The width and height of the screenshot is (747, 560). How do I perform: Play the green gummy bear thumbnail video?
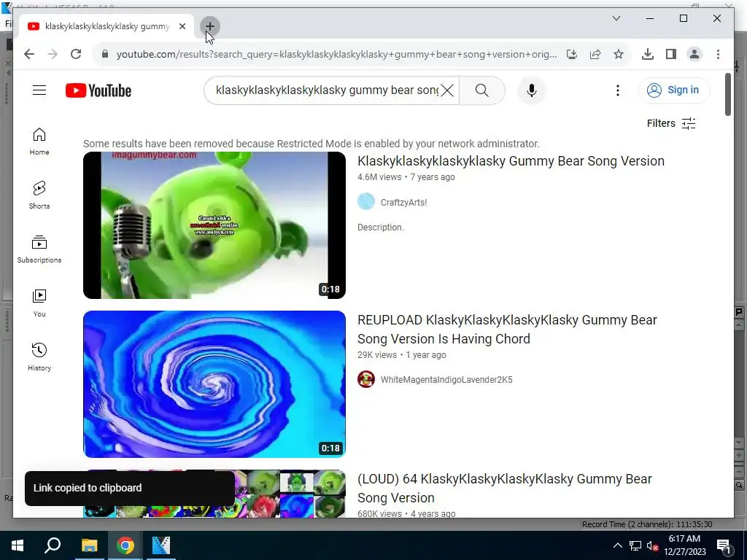(x=214, y=225)
